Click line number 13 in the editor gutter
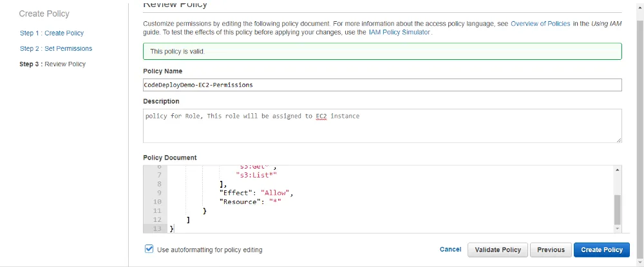644x267 pixels. 156,229
